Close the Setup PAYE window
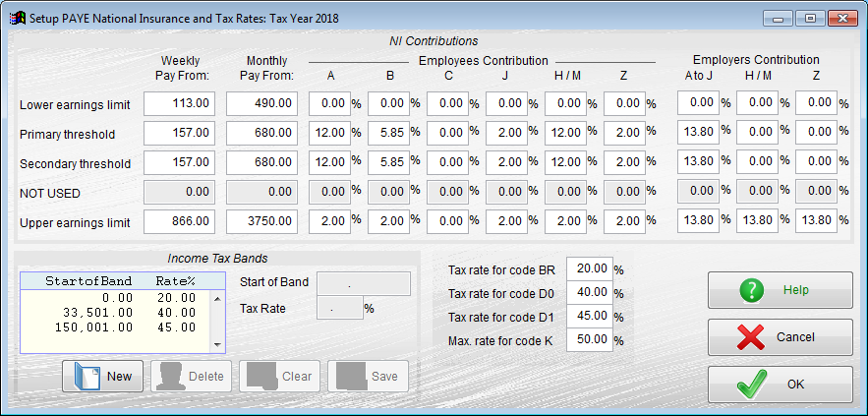The height and width of the screenshot is (416, 868). click(x=842, y=19)
